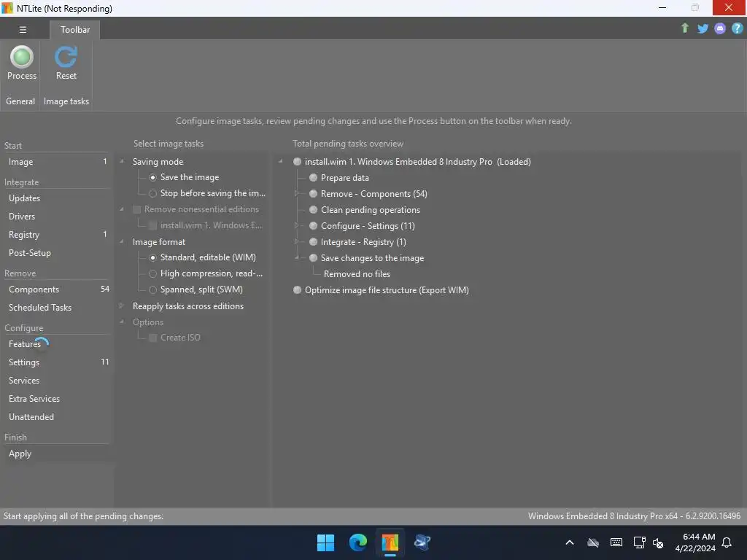Image resolution: width=747 pixels, height=560 pixels.
Task: Click the blue Help question mark icon
Action: tap(737, 28)
